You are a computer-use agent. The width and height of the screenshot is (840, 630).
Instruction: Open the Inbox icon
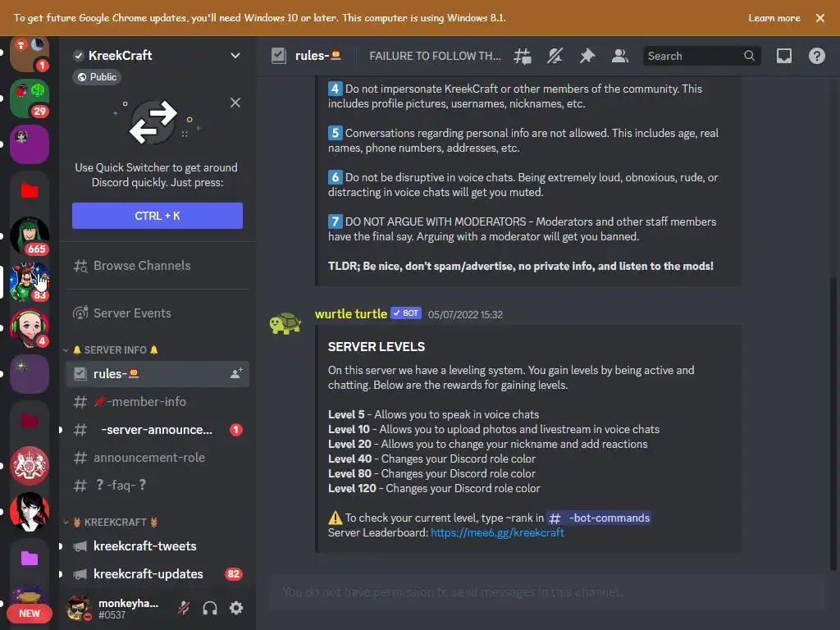click(784, 56)
